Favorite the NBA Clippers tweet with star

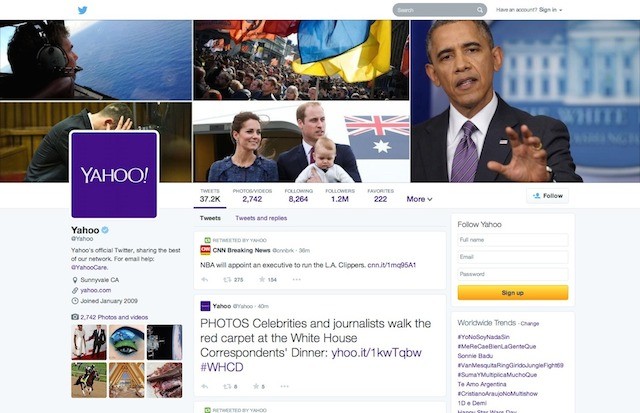[x=262, y=279]
